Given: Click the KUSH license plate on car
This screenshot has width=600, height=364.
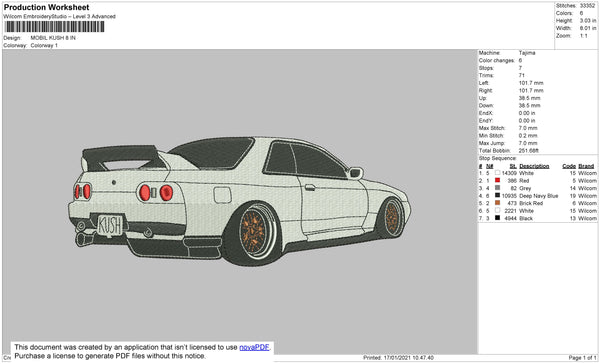Looking at the screenshot, I should pyautogui.click(x=110, y=225).
